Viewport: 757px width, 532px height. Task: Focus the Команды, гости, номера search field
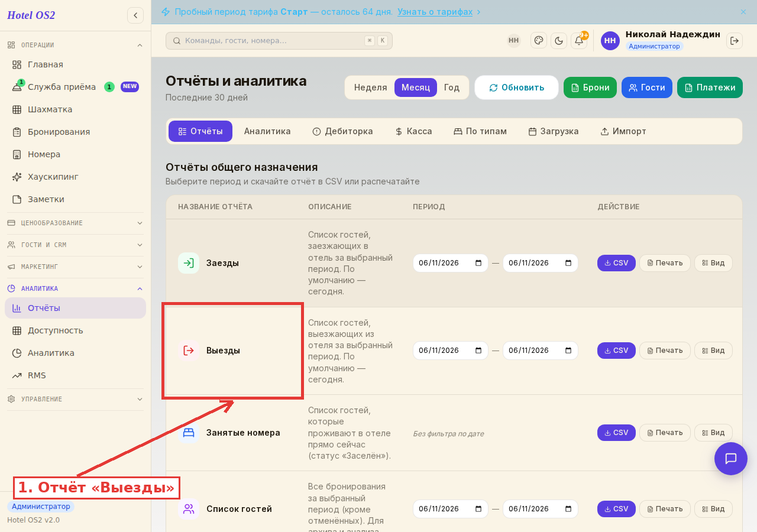(279, 41)
